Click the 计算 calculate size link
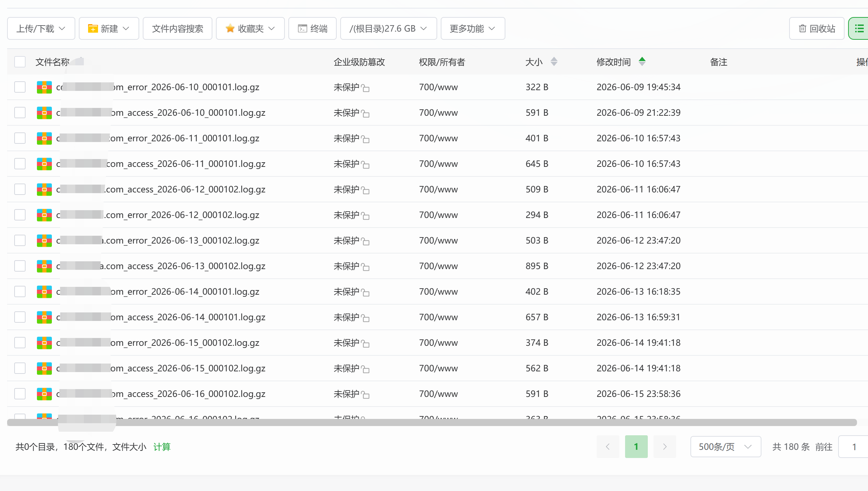This screenshot has width=868, height=491. (162, 447)
